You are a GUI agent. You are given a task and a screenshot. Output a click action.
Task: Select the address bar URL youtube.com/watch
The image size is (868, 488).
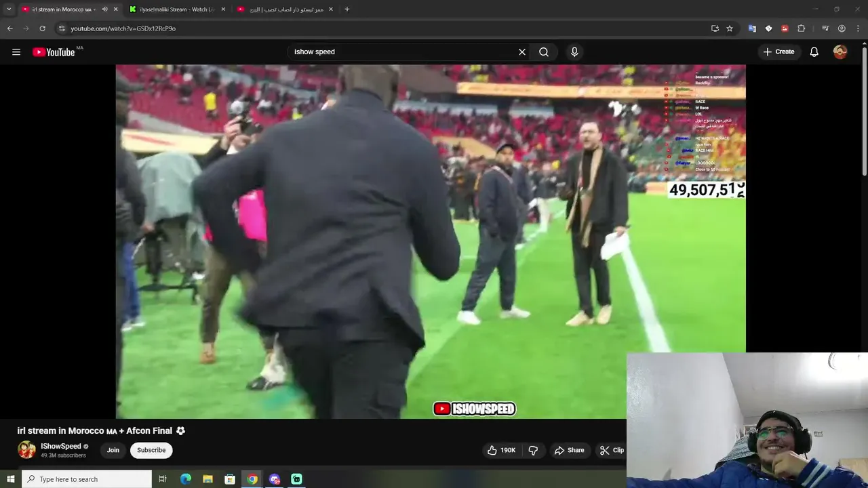click(123, 28)
